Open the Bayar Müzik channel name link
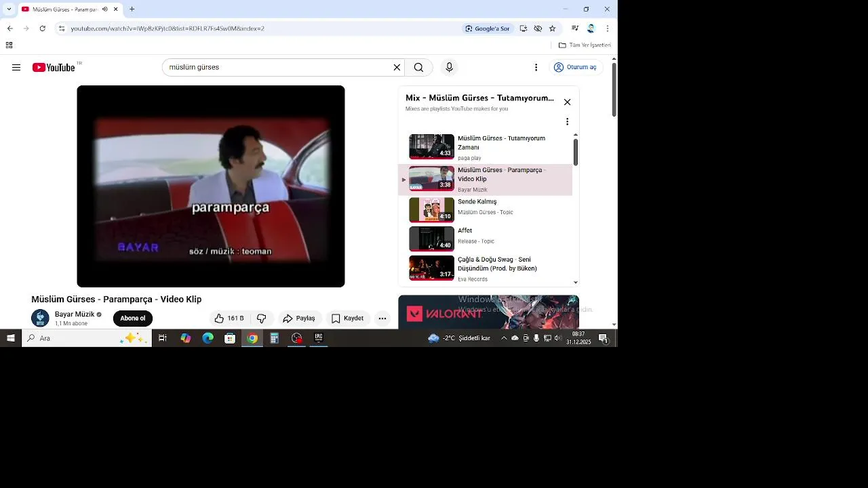Viewport: 868px width, 488px height. tap(75, 314)
